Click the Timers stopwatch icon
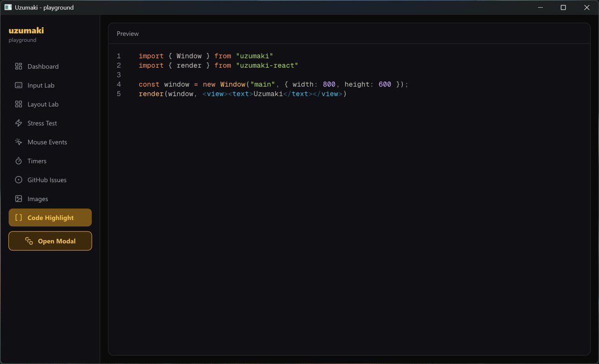 click(x=18, y=161)
